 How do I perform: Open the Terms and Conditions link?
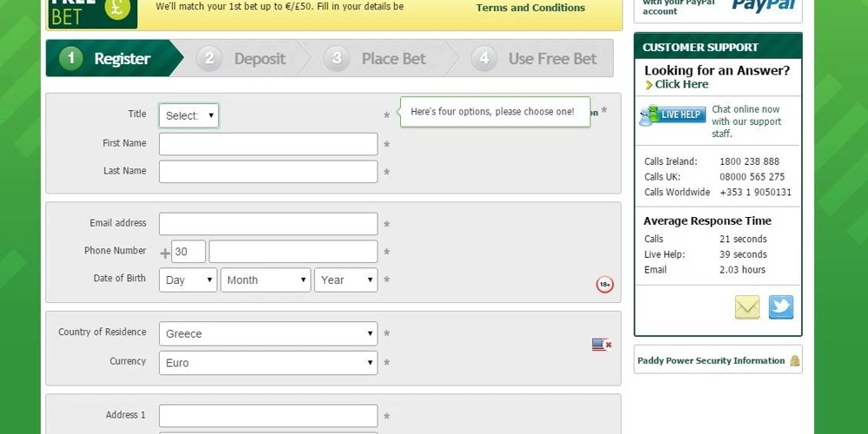coord(530,8)
